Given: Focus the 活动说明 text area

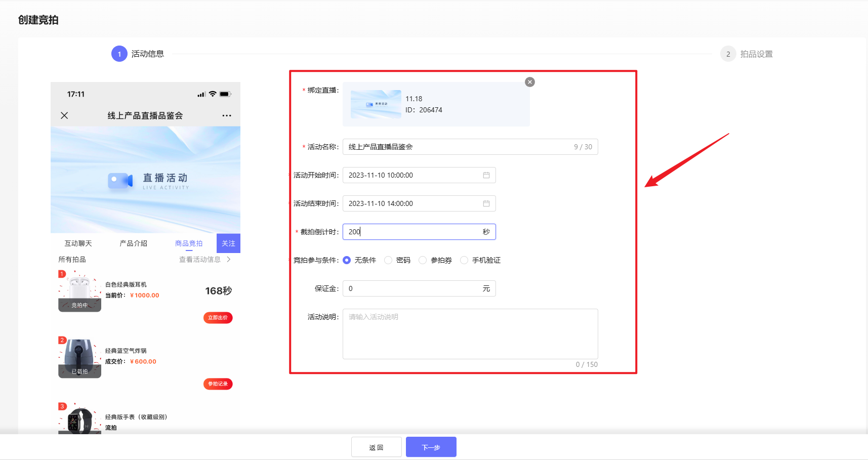Looking at the screenshot, I should pyautogui.click(x=470, y=334).
